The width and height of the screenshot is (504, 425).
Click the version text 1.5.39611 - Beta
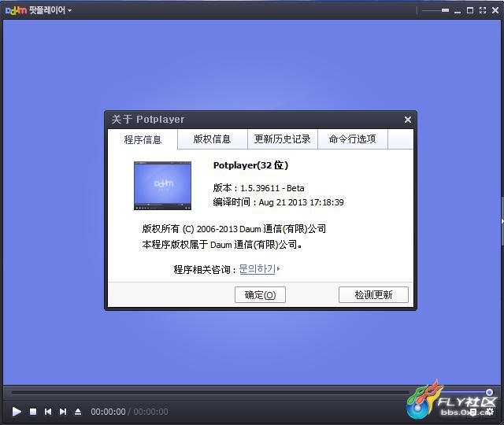coord(272,188)
